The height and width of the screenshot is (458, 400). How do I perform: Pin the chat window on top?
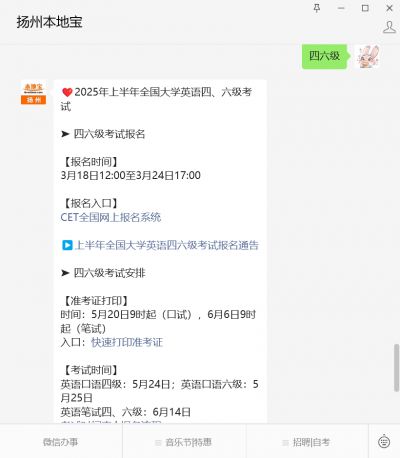pos(317,8)
